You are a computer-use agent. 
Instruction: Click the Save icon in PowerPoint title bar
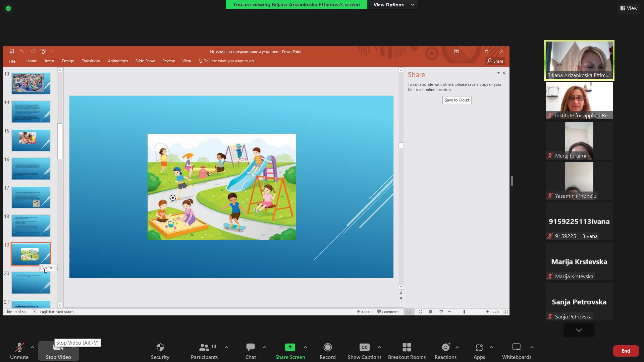[x=12, y=51]
